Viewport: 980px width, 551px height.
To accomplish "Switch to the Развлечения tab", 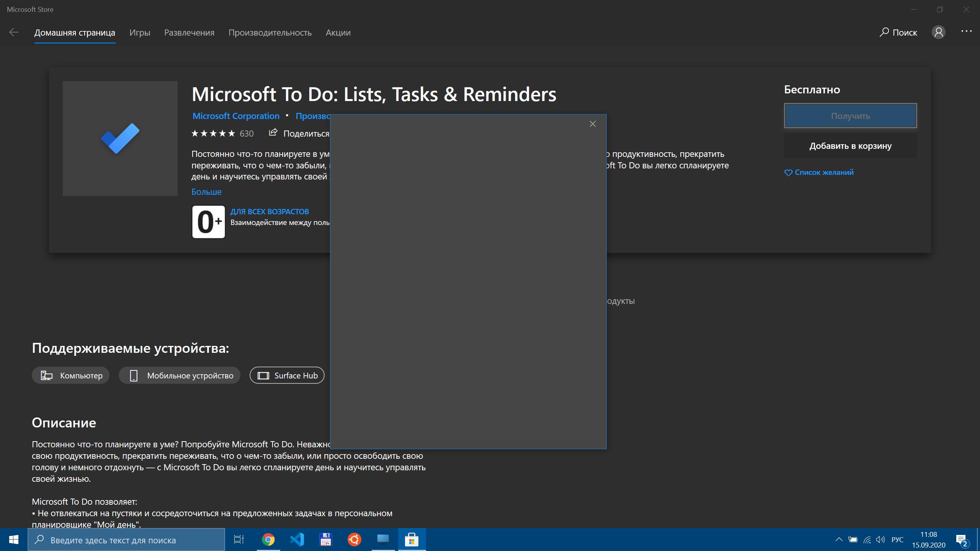I will (189, 33).
